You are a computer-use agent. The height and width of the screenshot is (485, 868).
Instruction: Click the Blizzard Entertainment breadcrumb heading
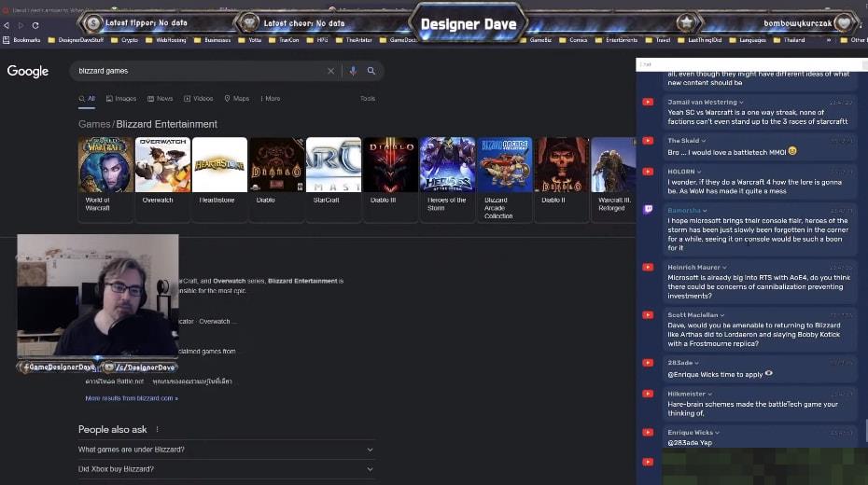click(167, 124)
